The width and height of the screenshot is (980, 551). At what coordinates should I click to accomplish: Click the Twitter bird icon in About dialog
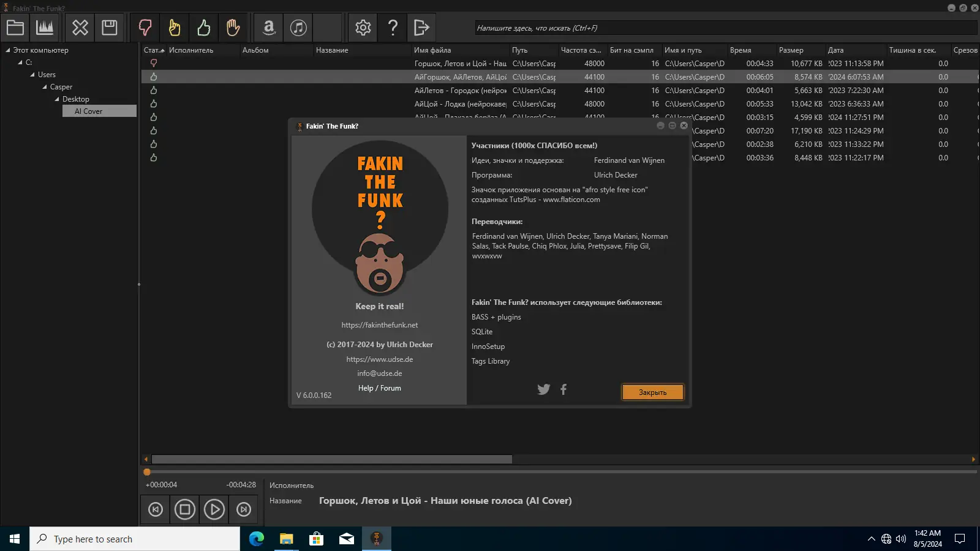(x=543, y=389)
